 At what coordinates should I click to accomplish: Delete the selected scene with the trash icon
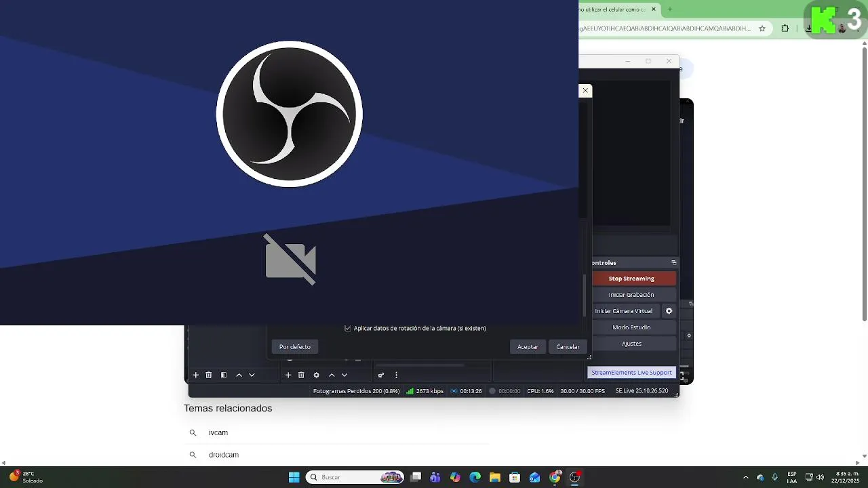click(209, 375)
